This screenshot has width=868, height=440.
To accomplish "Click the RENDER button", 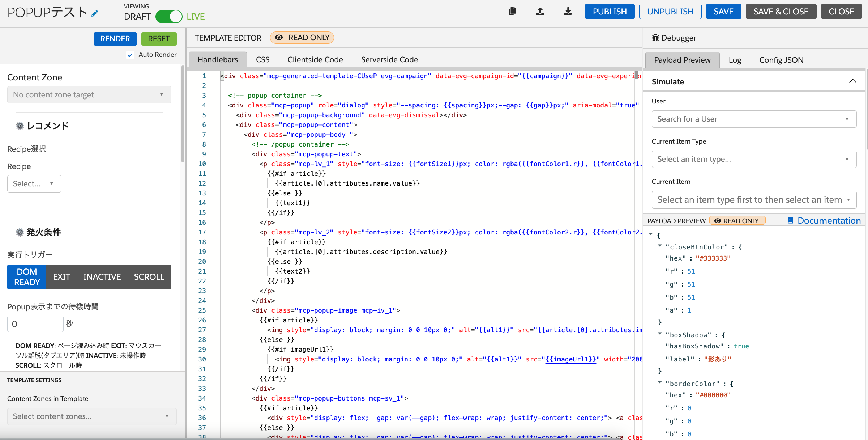I will coord(115,39).
